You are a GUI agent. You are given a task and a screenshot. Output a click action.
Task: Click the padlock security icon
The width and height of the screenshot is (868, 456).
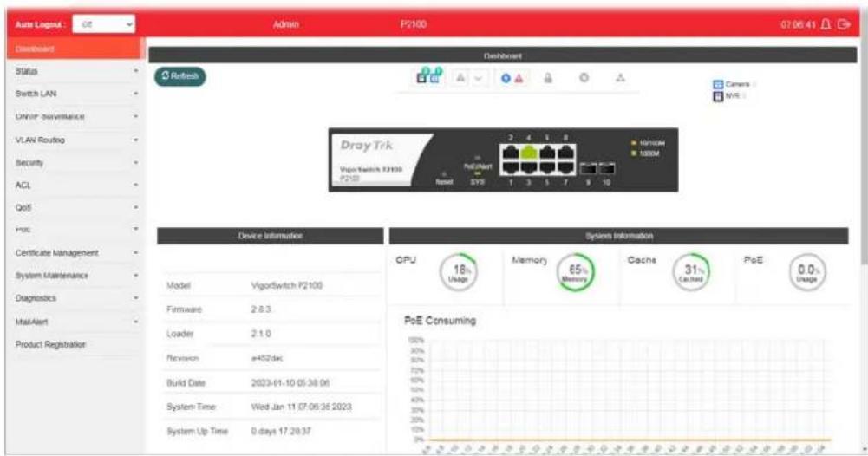click(548, 78)
